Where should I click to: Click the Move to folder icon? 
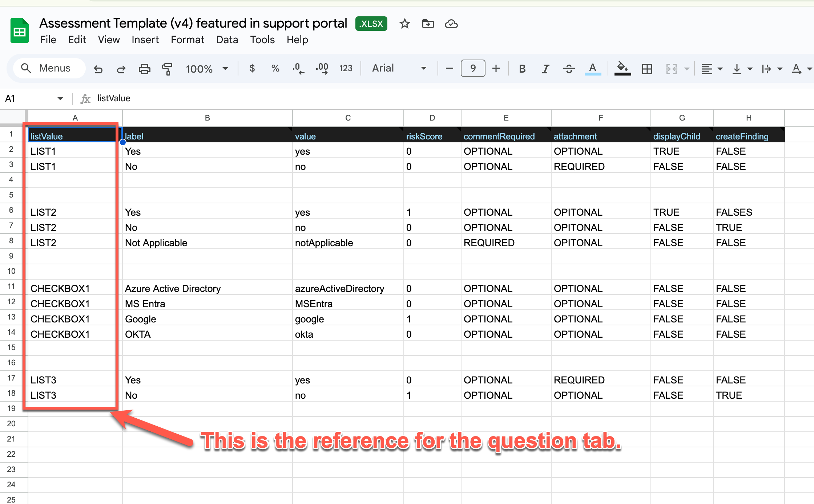[428, 24]
